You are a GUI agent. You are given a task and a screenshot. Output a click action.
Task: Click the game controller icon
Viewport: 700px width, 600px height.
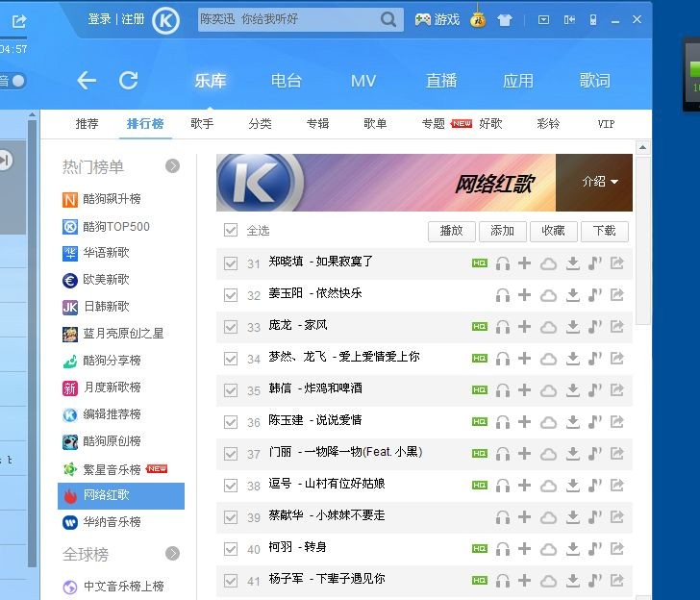tap(423, 19)
